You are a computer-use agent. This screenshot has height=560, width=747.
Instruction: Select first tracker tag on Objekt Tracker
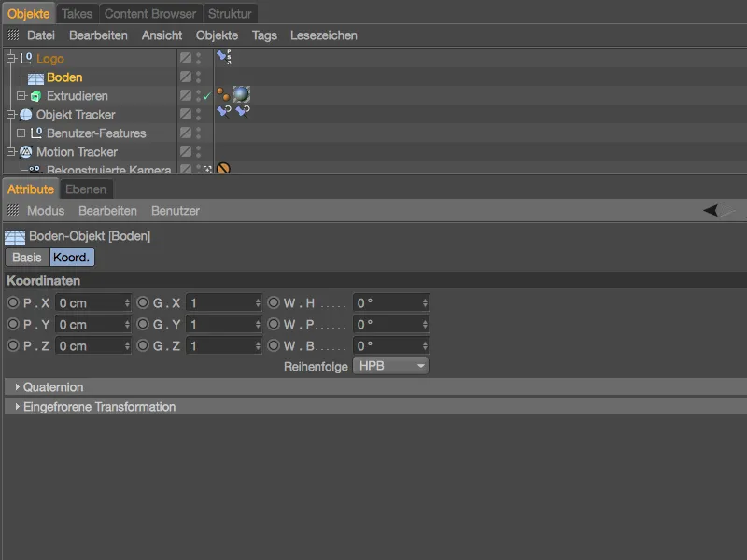pyautogui.click(x=224, y=112)
